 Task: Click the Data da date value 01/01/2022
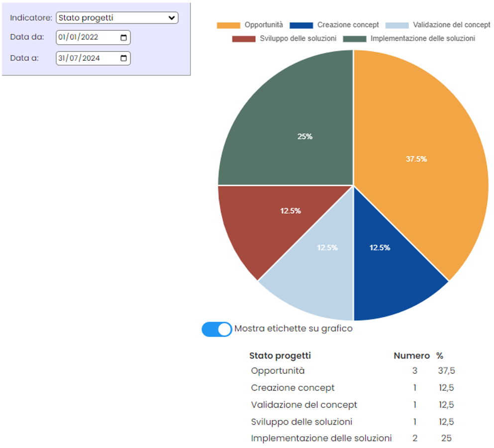tap(78, 37)
